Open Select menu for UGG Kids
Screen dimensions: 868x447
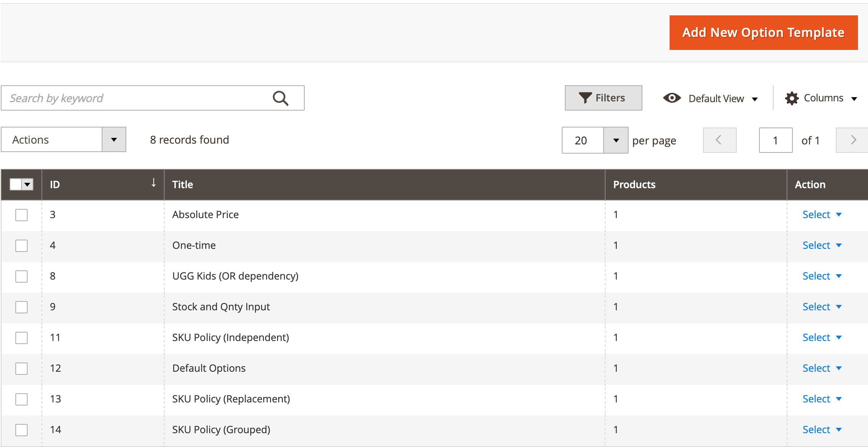coord(822,276)
